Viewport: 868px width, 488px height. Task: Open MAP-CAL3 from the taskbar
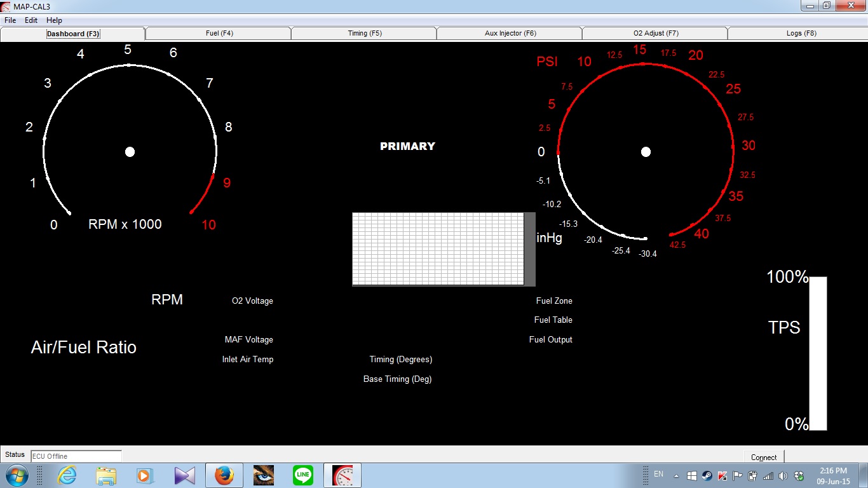(x=342, y=475)
